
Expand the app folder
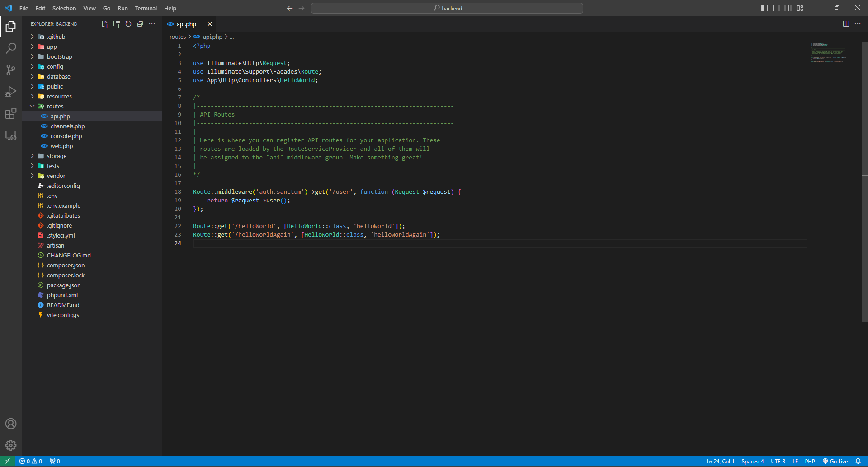(x=52, y=47)
